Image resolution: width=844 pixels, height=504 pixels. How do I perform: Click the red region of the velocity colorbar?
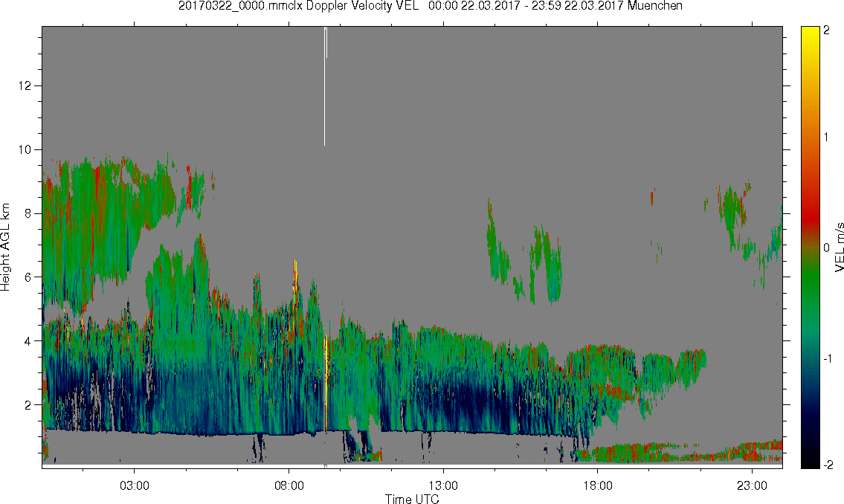point(810,215)
